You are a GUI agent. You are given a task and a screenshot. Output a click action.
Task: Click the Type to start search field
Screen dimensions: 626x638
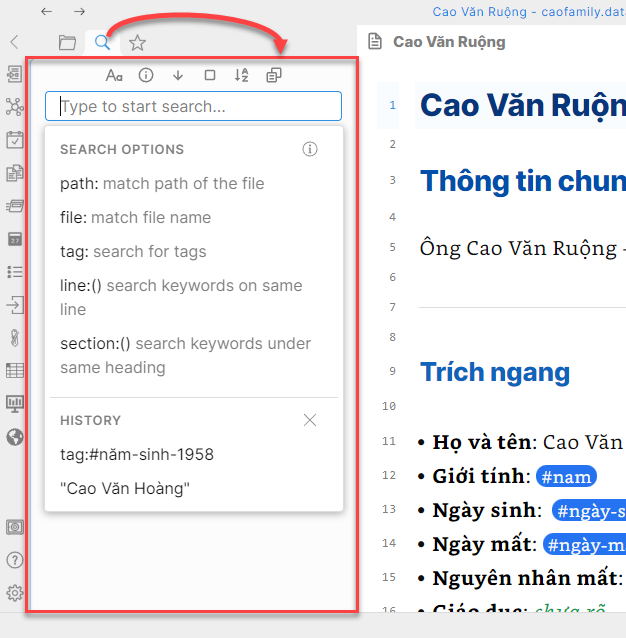(193, 106)
